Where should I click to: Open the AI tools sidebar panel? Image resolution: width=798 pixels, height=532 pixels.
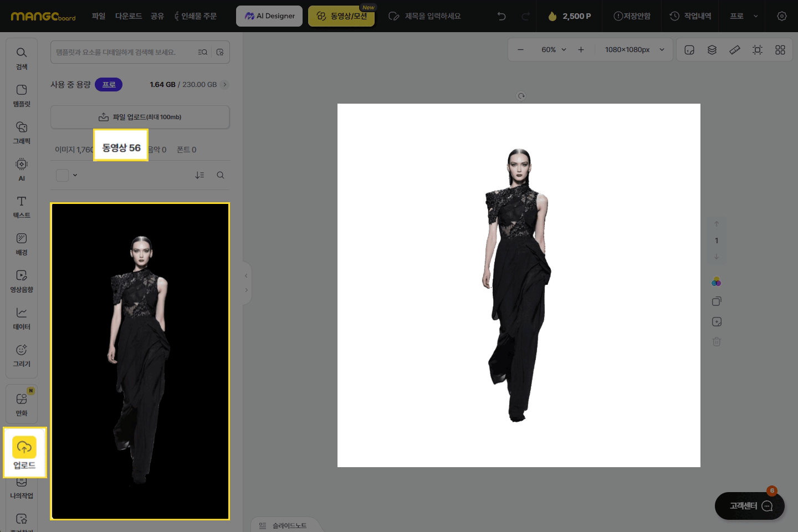coord(22,170)
